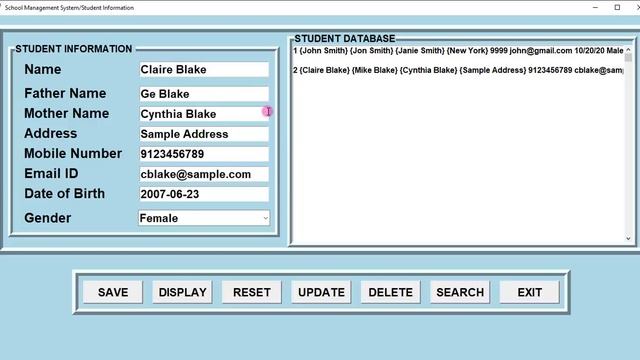The width and height of the screenshot is (640, 360).
Task: Click the Address input field
Action: (x=204, y=134)
